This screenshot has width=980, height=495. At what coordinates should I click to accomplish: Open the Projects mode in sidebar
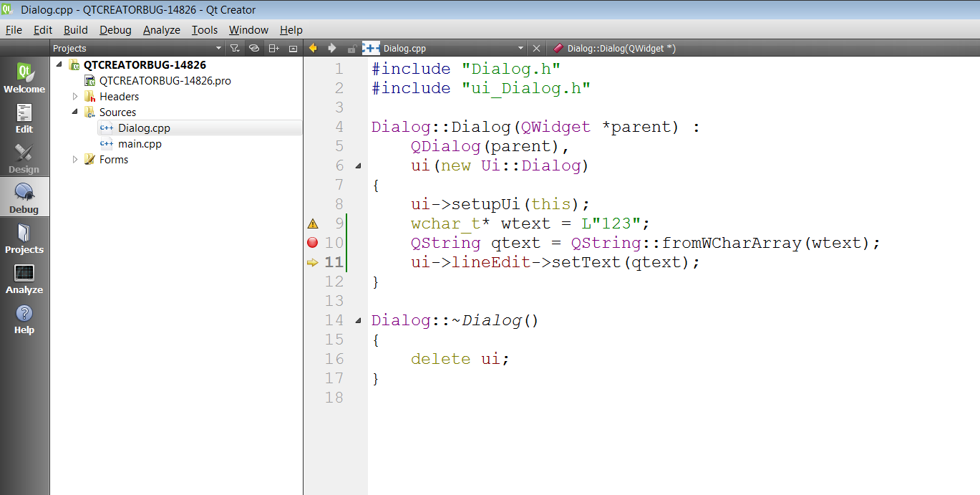point(24,239)
